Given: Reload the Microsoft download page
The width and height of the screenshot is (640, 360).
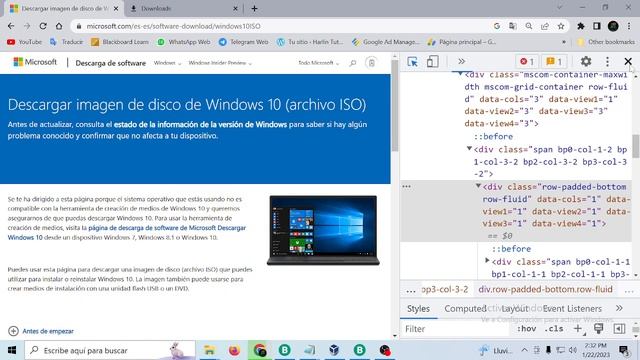Looking at the screenshot, I should tap(43, 26).
